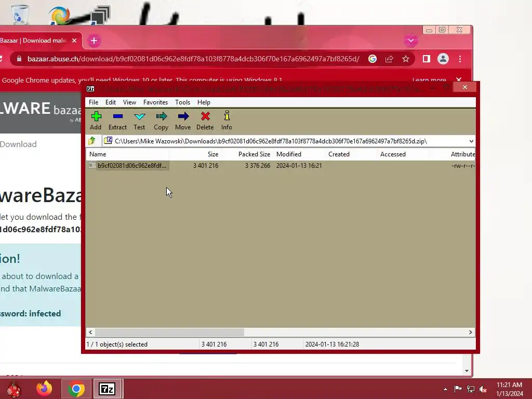The height and width of the screenshot is (399, 532).
Task: Sort by Name column header
Action: (x=128, y=154)
